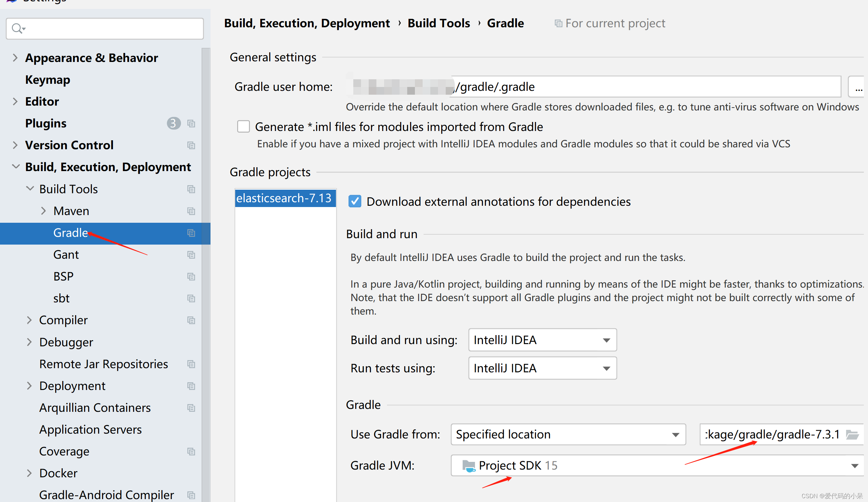Click the project-level icon next to Gant
The width and height of the screenshot is (868, 502).
click(191, 255)
